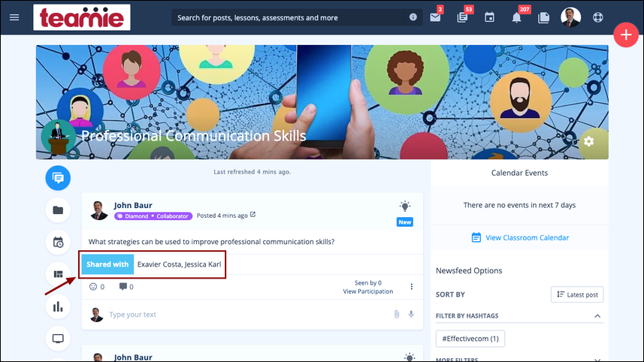Click the lightbulb icon on John Baur's post
This screenshot has width=644, height=362.
[405, 206]
